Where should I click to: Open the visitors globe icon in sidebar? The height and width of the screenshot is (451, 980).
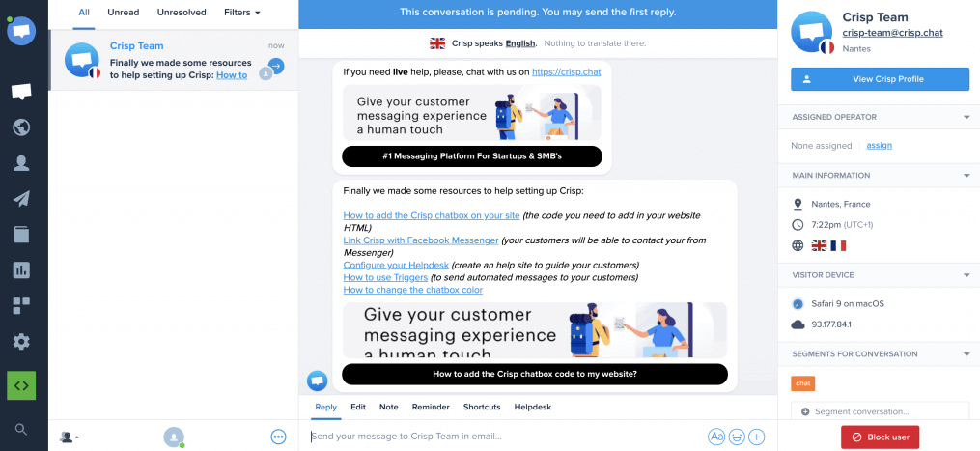point(21,127)
